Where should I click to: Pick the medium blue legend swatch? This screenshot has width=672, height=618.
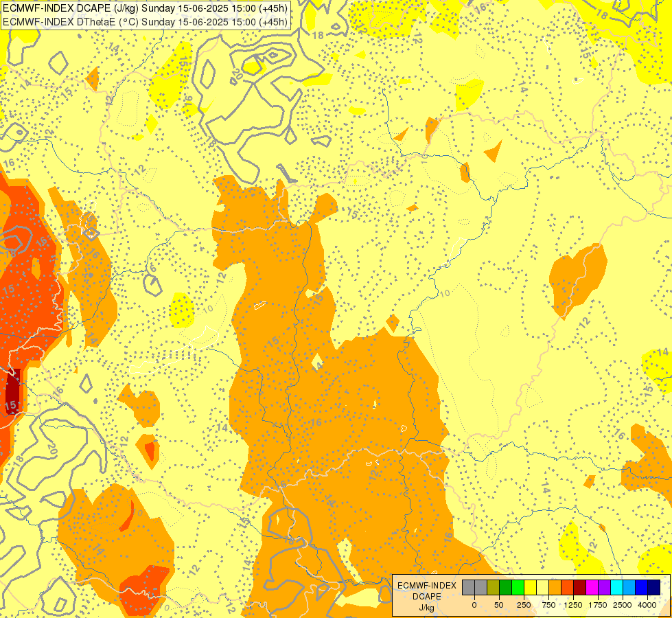click(x=642, y=587)
